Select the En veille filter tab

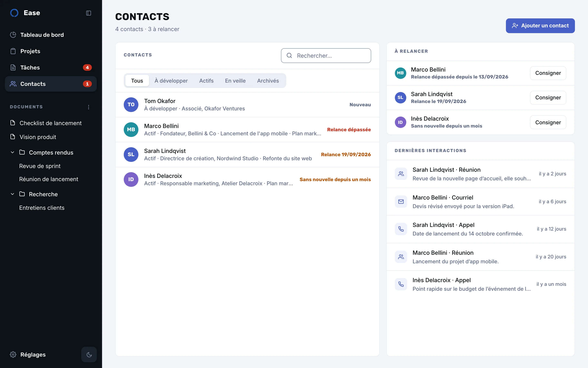235,81
